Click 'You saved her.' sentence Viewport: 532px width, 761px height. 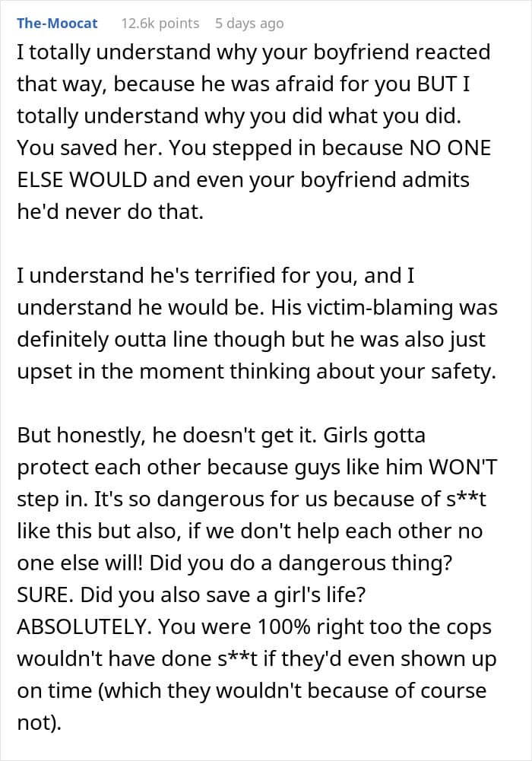(89, 147)
